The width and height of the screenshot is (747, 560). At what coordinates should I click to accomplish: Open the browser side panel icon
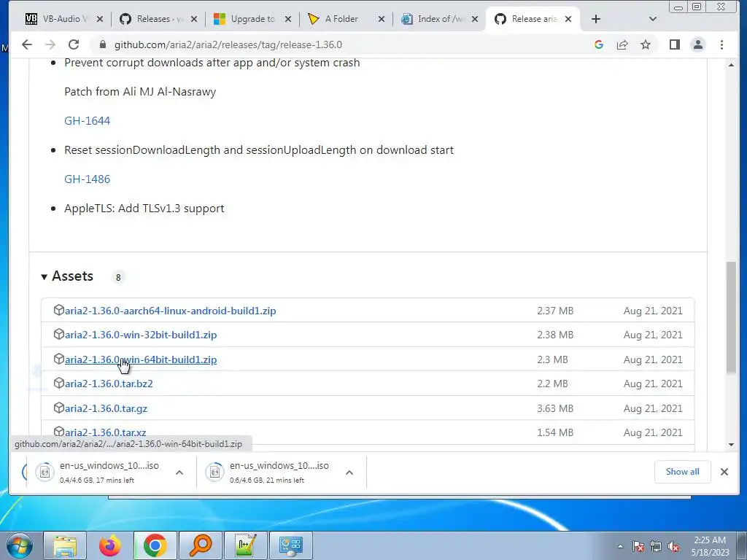[675, 44]
